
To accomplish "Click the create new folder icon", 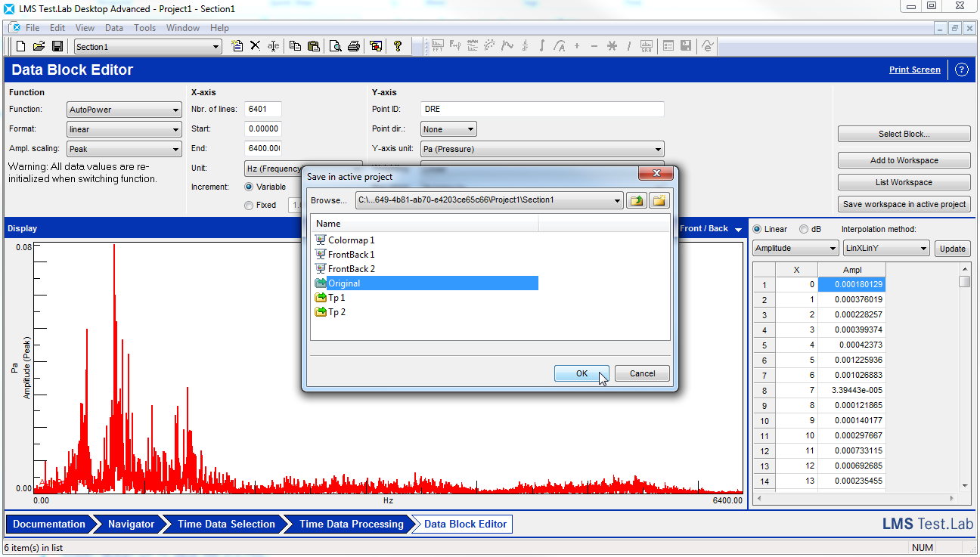I will (659, 200).
